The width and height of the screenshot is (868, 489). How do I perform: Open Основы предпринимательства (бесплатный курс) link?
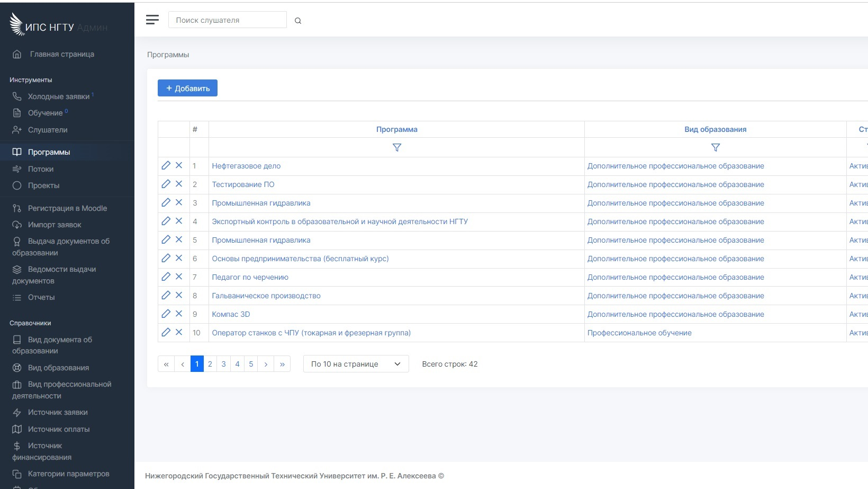300,259
